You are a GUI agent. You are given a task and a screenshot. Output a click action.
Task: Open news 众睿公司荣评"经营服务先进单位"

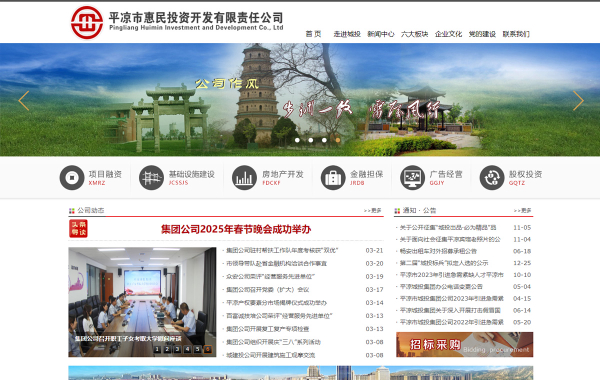[x=271, y=276]
